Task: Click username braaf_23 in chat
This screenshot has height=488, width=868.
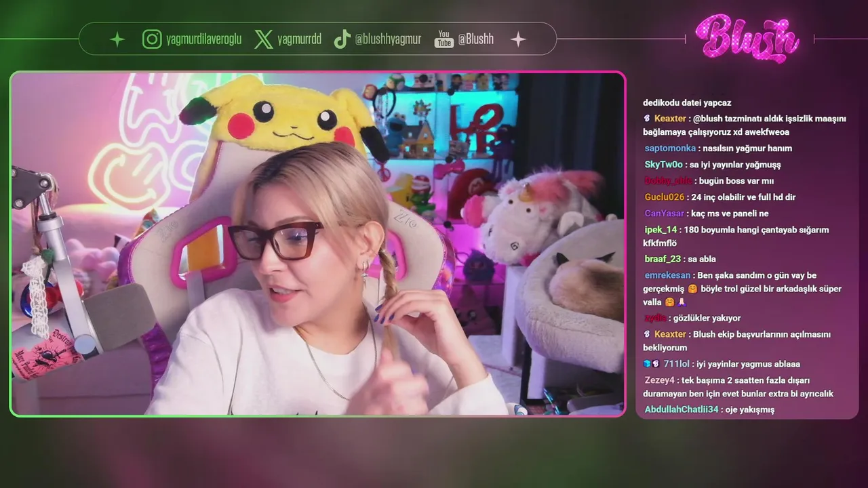Action: [662, 259]
